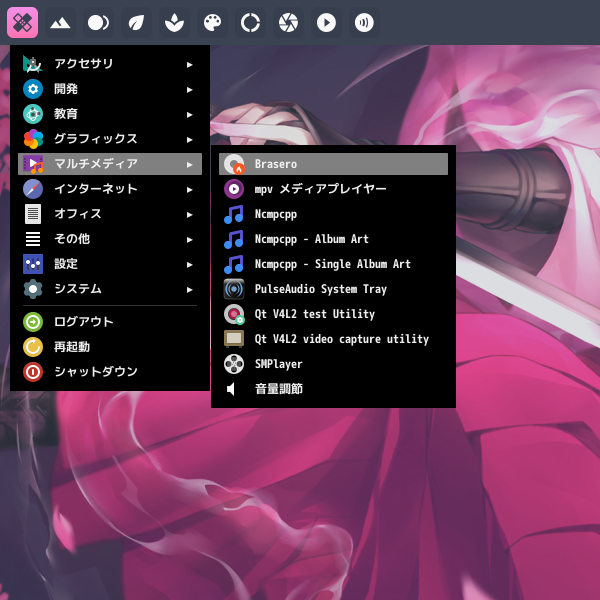Click the mpv purple play icon
Viewport: 600px width, 600px height.
pyautogui.click(x=234, y=189)
